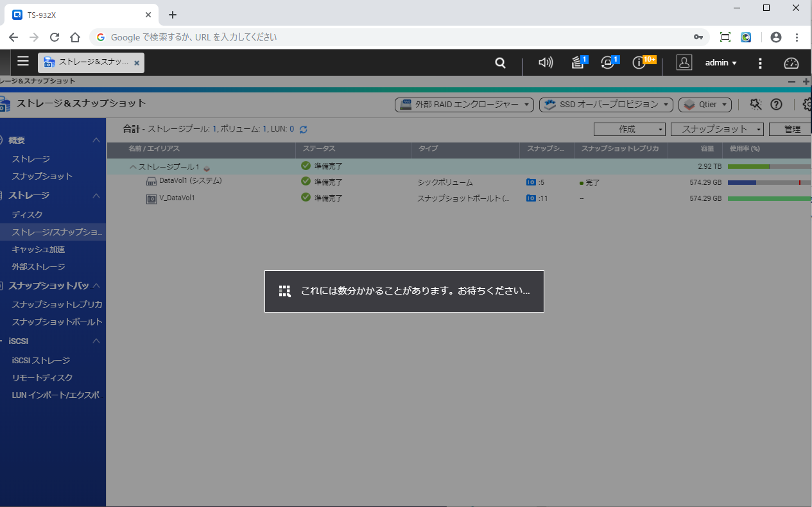
Task: Open the dashboard gauge icon
Action: [x=791, y=63]
